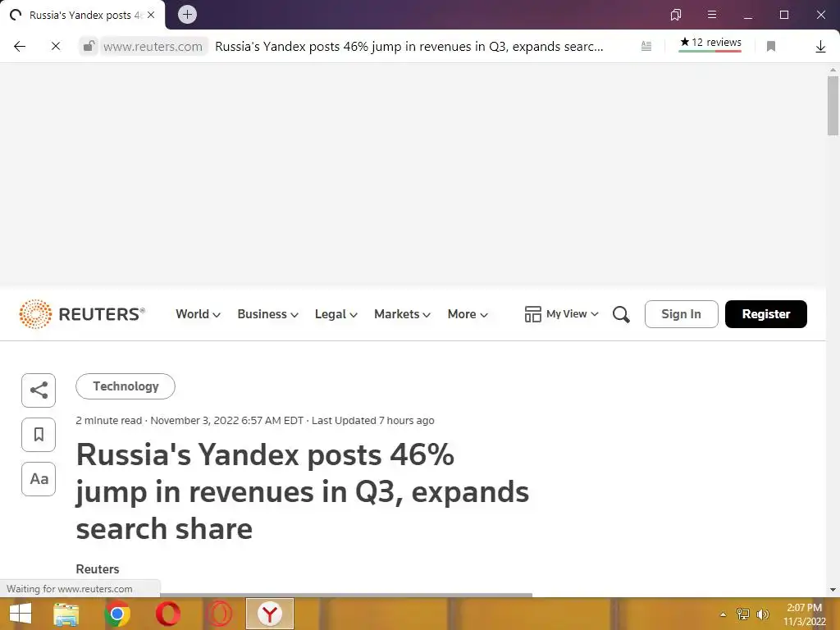Viewport: 840px width, 630px height.
Task: Click the article headline text
Action: [302, 492]
